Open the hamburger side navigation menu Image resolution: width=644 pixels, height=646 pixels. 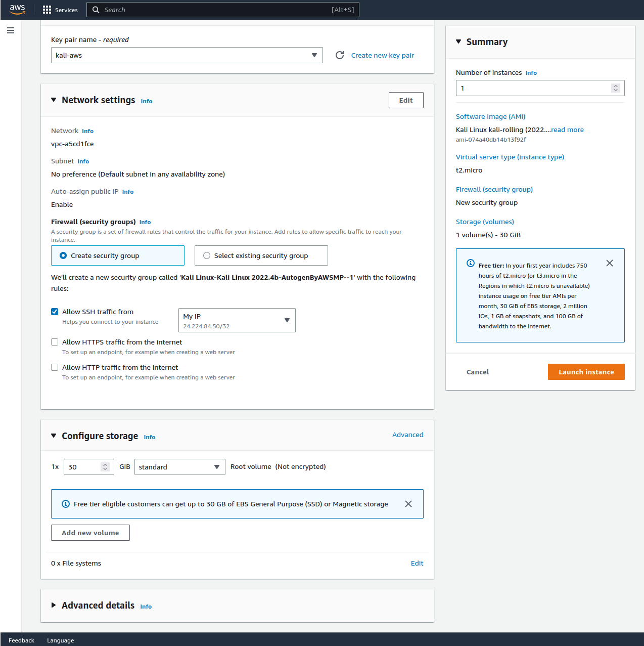click(x=11, y=30)
